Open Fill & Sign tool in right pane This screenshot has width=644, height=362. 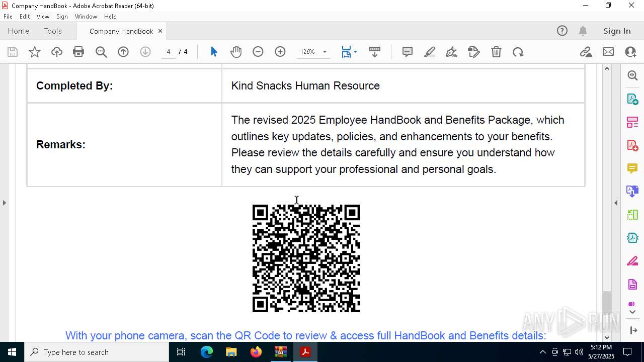click(632, 261)
